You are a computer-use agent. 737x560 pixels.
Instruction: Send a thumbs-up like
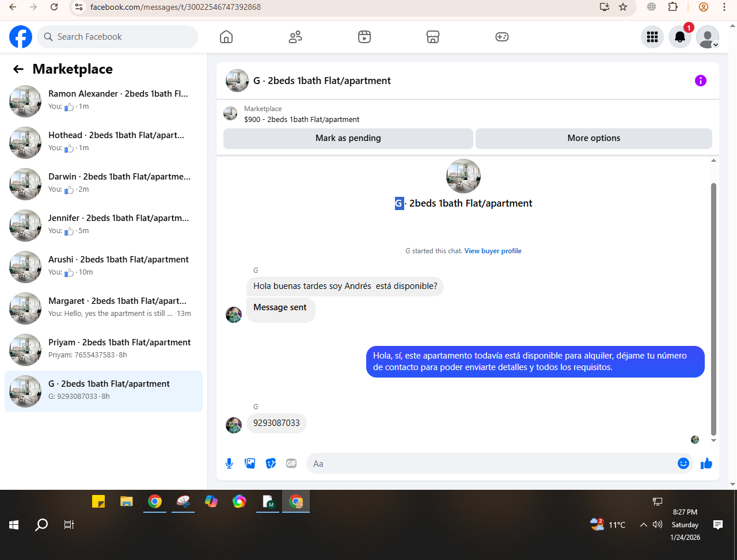click(x=706, y=463)
